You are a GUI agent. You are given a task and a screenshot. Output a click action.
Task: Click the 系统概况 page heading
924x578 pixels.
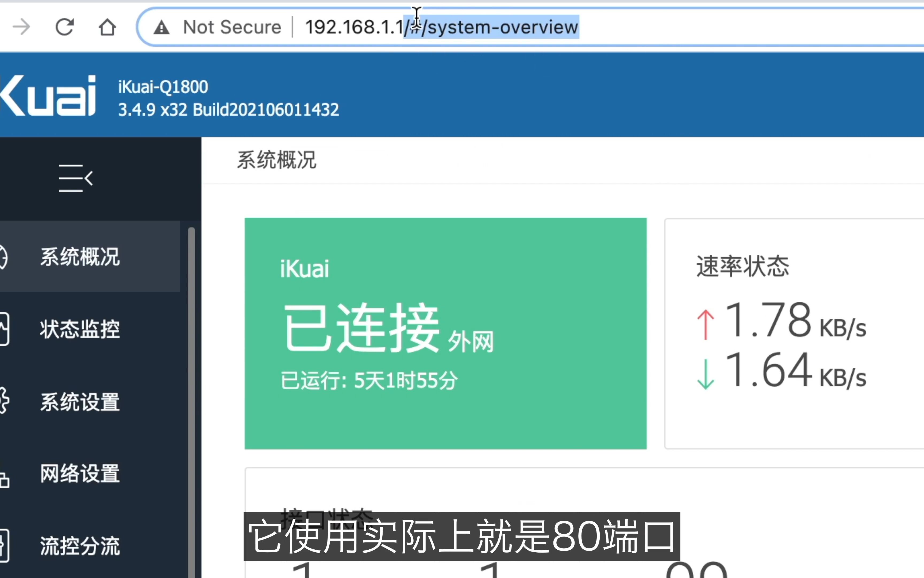(x=276, y=160)
